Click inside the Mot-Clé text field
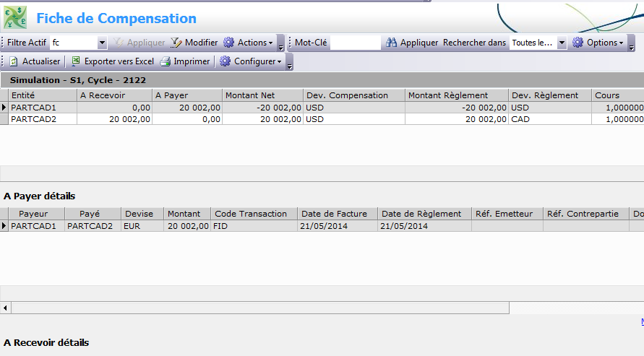Screen dimensions: 644x356 tap(355, 43)
